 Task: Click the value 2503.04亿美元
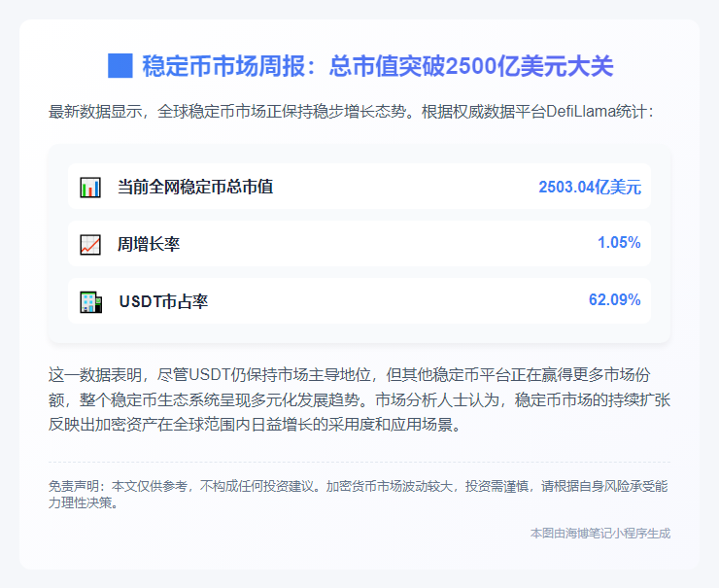coord(590,188)
